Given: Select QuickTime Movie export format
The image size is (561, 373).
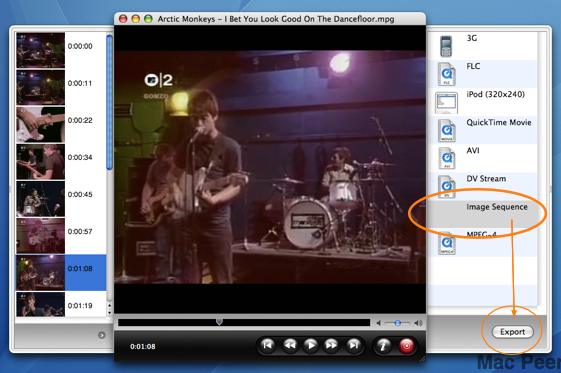Looking at the screenshot, I should (483, 130).
